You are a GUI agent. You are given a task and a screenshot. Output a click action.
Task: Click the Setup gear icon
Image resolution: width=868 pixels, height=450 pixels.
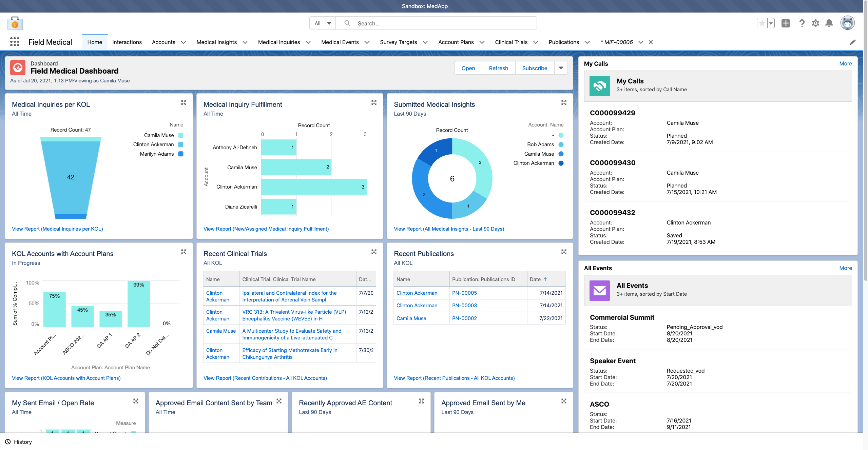(815, 23)
